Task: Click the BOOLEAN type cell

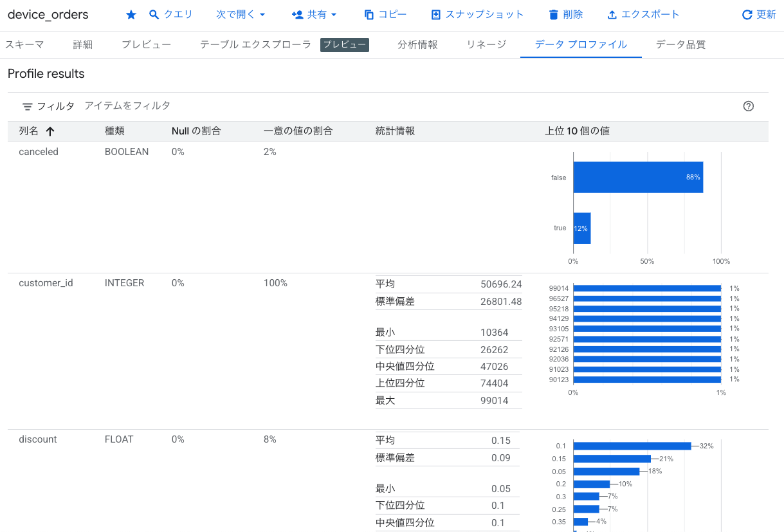Action: [127, 152]
